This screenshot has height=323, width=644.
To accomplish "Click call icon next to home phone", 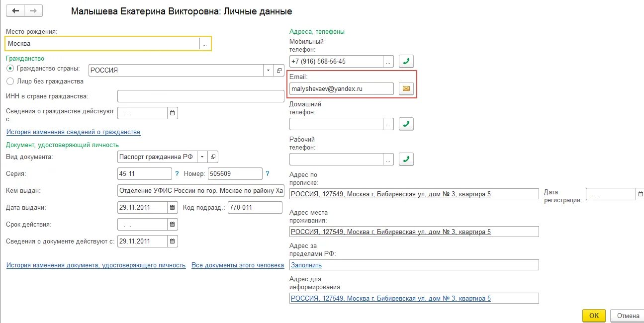I will coord(406,124).
